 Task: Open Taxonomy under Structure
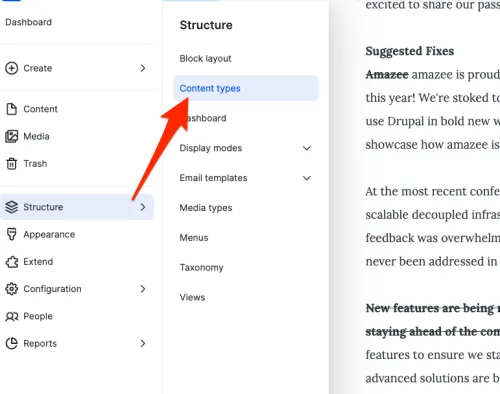pos(201,268)
